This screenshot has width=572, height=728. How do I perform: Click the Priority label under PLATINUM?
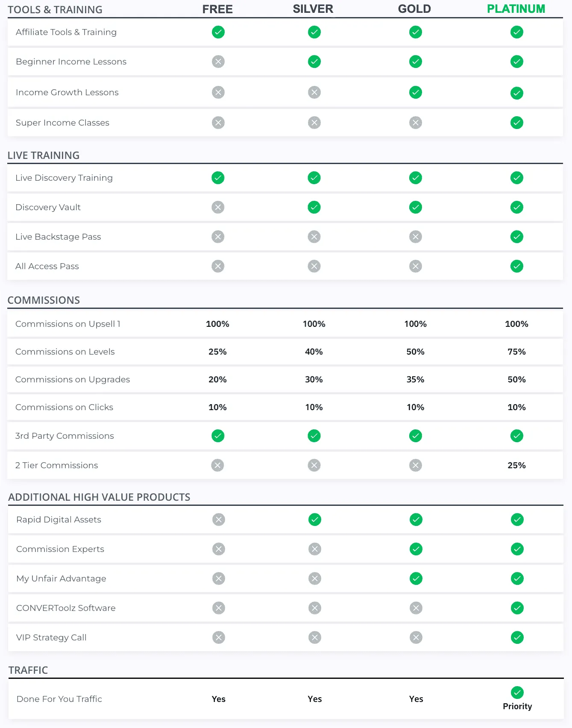click(517, 706)
